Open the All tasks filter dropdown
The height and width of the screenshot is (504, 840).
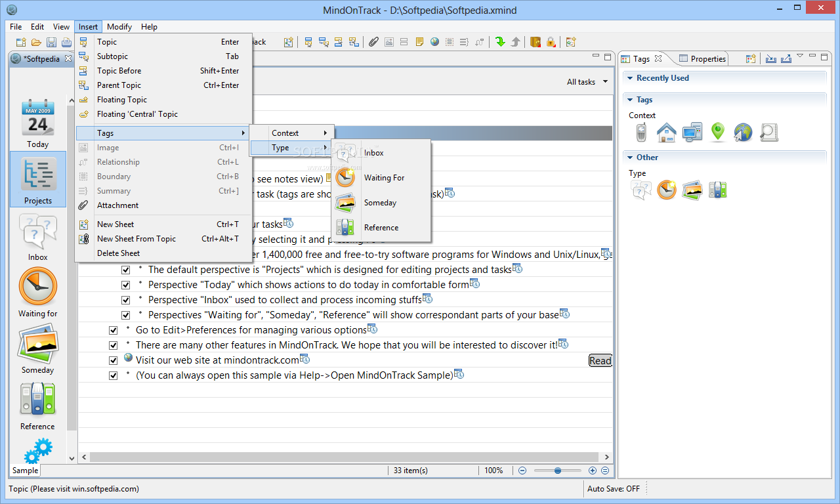[x=587, y=82]
